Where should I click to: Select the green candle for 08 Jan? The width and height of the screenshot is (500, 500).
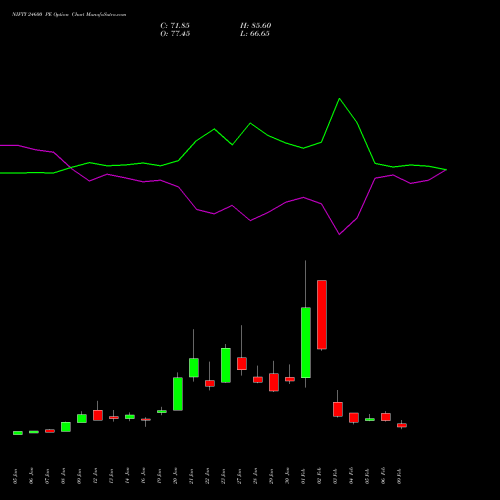tap(66, 427)
